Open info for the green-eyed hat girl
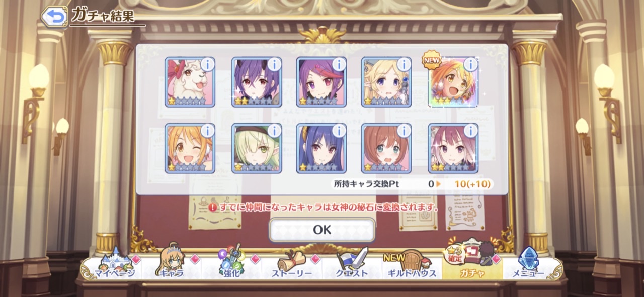Viewport: 644px width, 297px height. pyautogui.click(x=274, y=131)
